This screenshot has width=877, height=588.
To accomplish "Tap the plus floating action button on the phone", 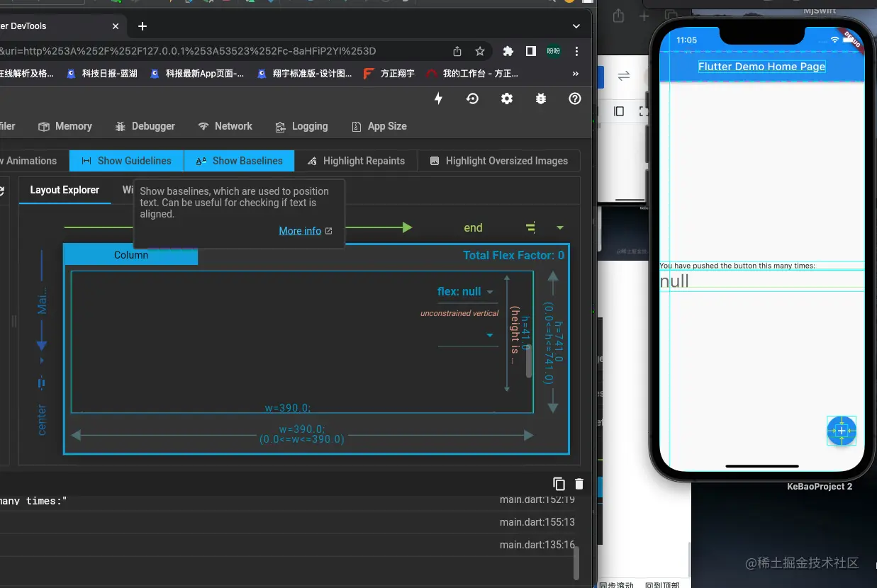I will (x=842, y=431).
